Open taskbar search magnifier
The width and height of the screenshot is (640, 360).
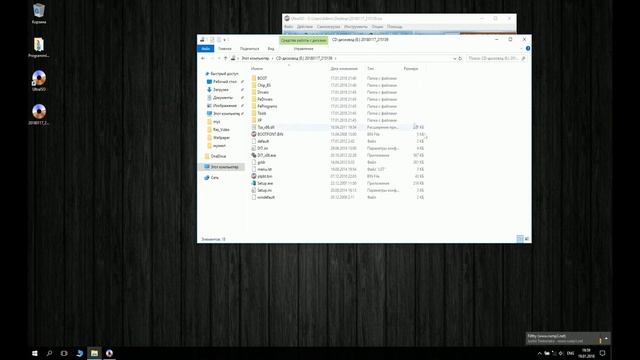pyautogui.click(x=49, y=353)
